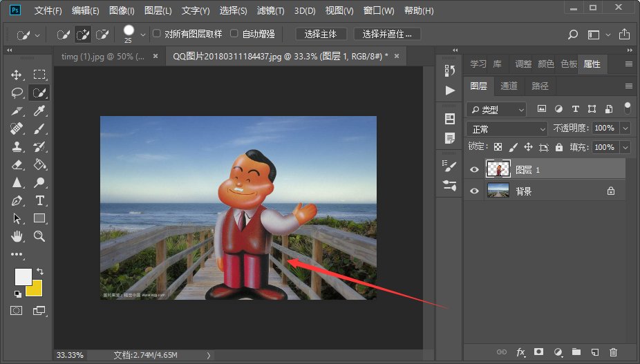Screen dimensions: 640x364
Task: Select the Zoom tool
Action: click(39, 236)
